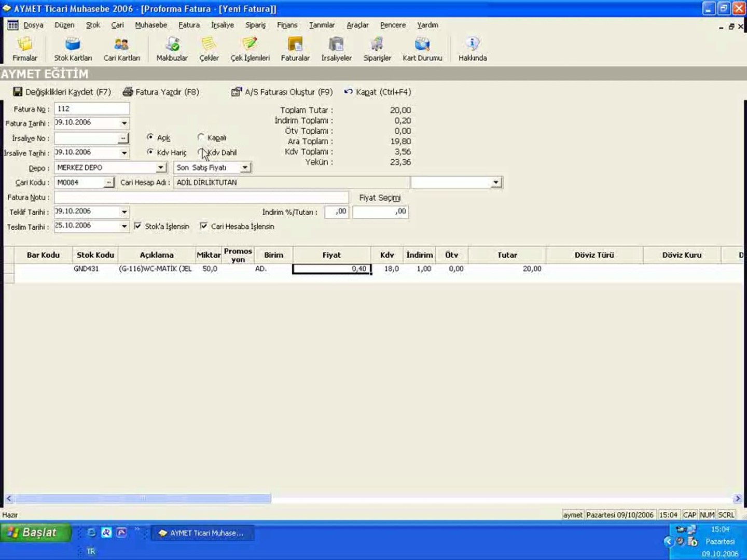Image resolution: width=747 pixels, height=560 pixels.
Task: Click the Siparişler toolbar icon
Action: (377, 49)
